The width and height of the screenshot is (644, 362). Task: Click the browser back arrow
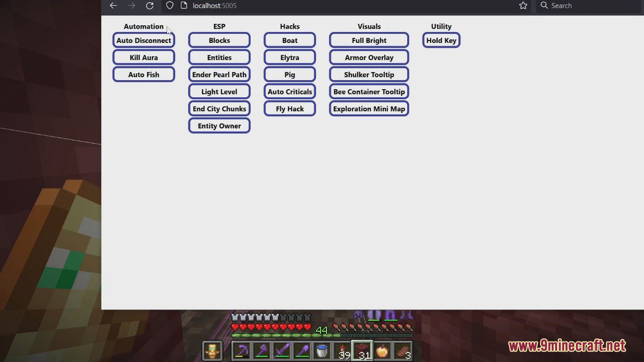click(x=113, y=6)
